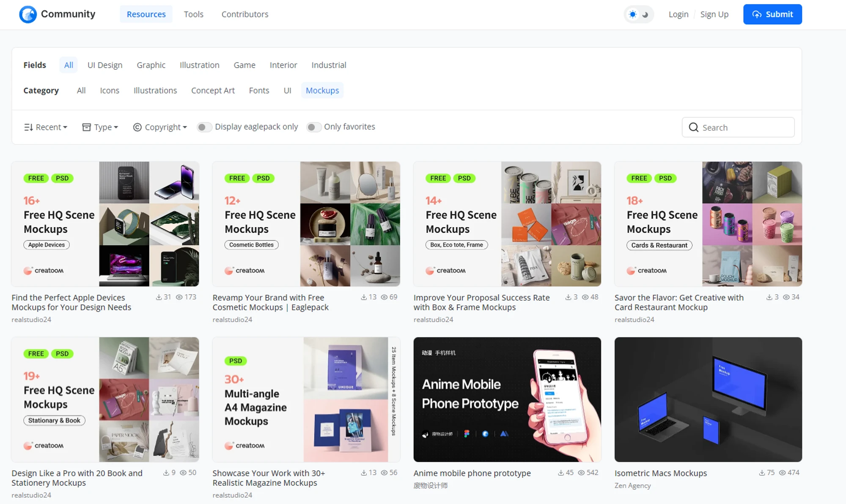Click download icon on Isometric Macs Mockups
The height and width of the screenshot is (504, 846).
coord(762,473)
